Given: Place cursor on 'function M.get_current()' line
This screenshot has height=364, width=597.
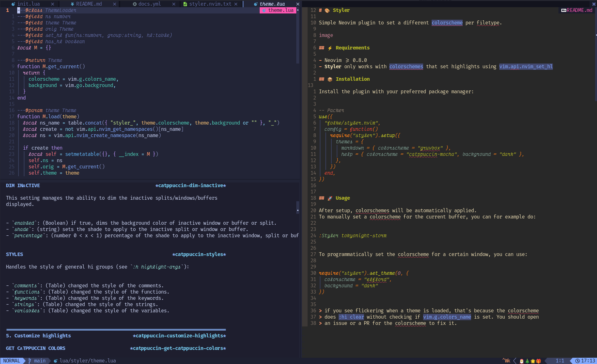Looking at the screenshot, I should coord(51,66).
